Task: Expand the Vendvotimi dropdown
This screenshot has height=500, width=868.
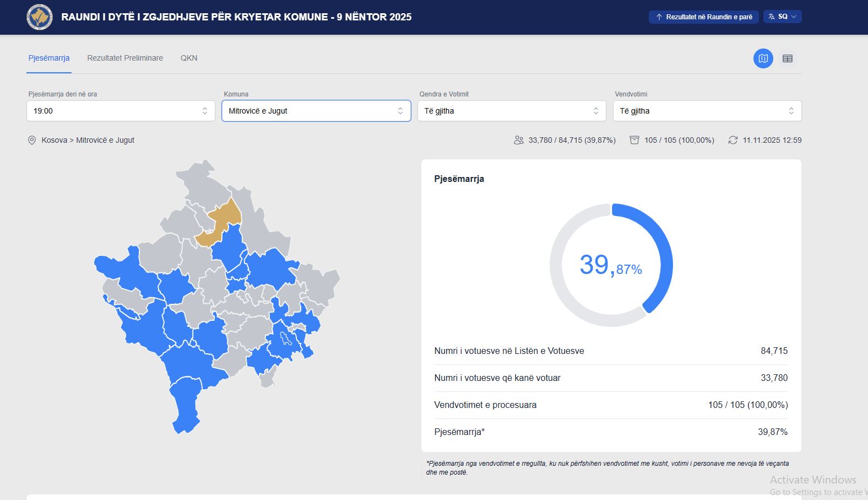Action: 707,111
